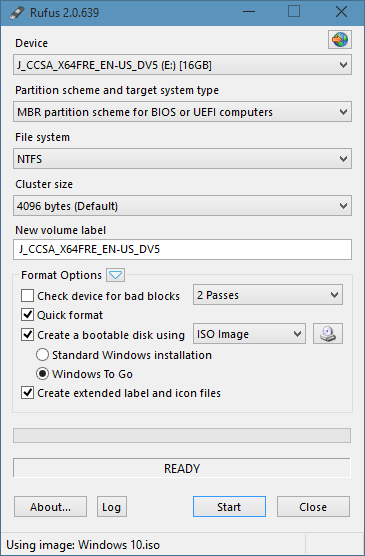Open the Log window

click(x=112, y=507)
